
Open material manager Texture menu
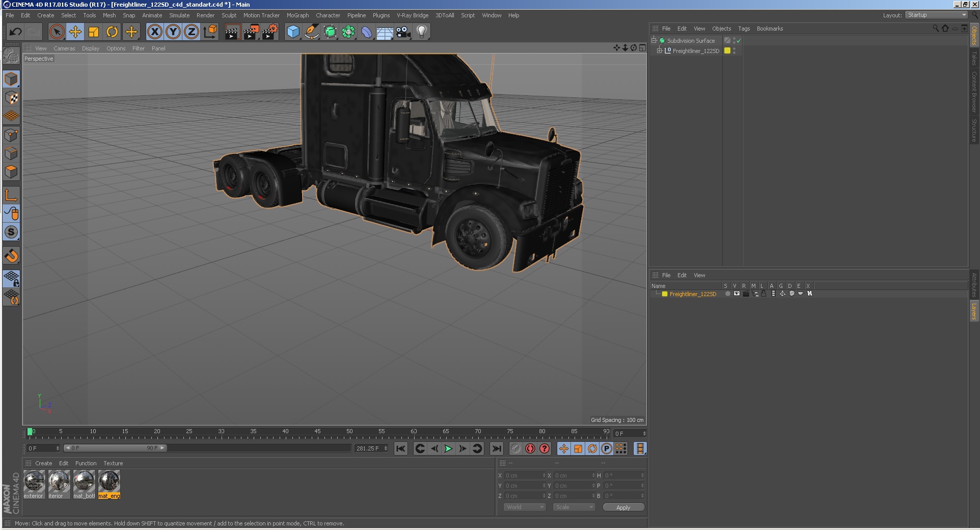coord(113,463)
